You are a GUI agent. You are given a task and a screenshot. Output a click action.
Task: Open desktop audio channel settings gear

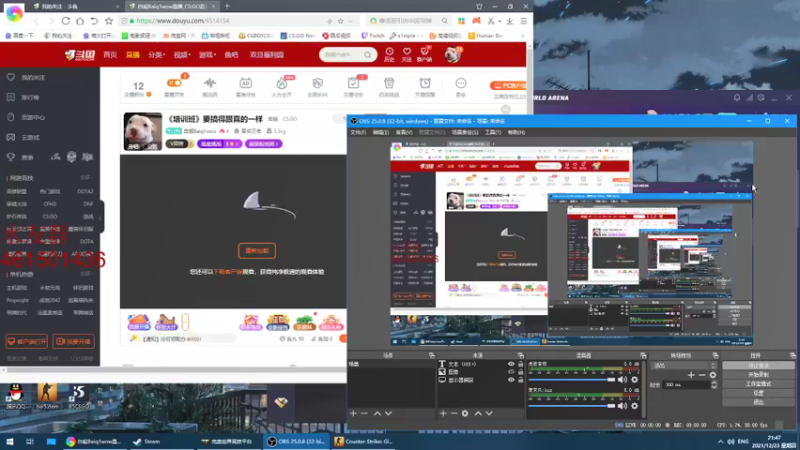[x=634, y=380]
